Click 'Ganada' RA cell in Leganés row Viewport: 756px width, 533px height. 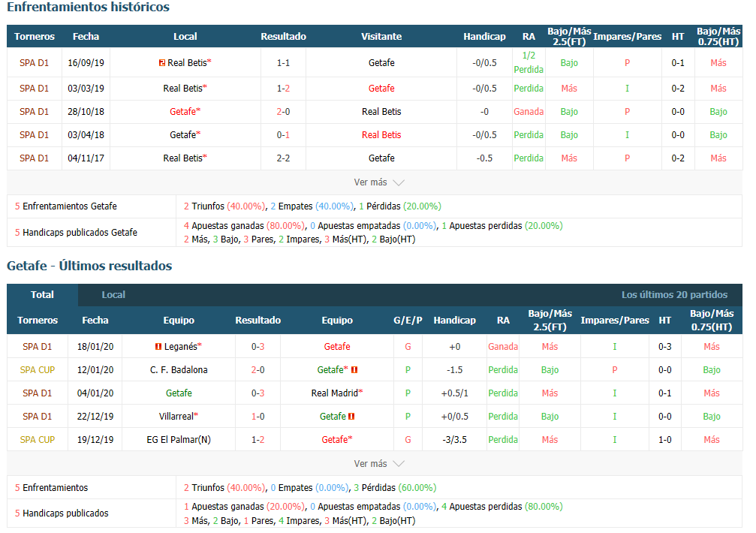(x=503, y=347)
